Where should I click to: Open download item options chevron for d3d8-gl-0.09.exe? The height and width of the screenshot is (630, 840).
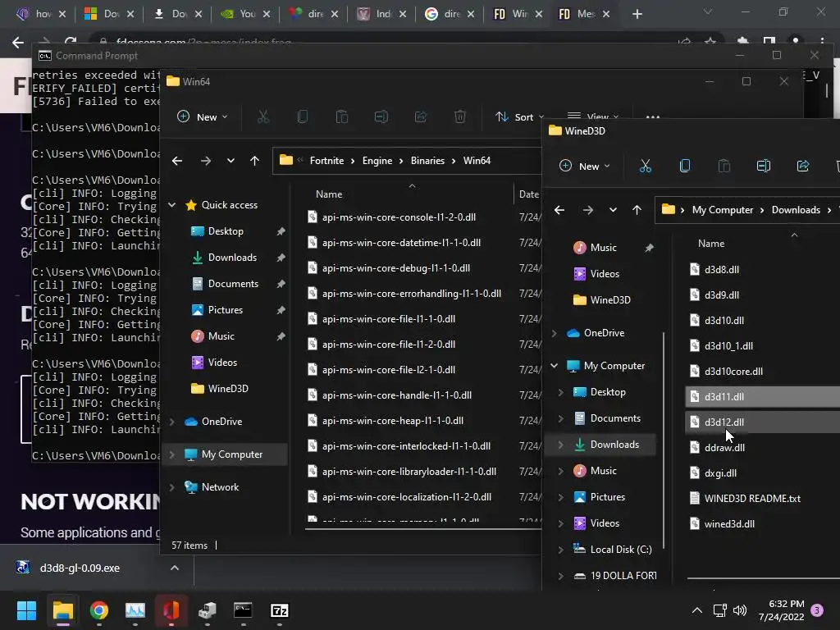click(x=175, y=568)
